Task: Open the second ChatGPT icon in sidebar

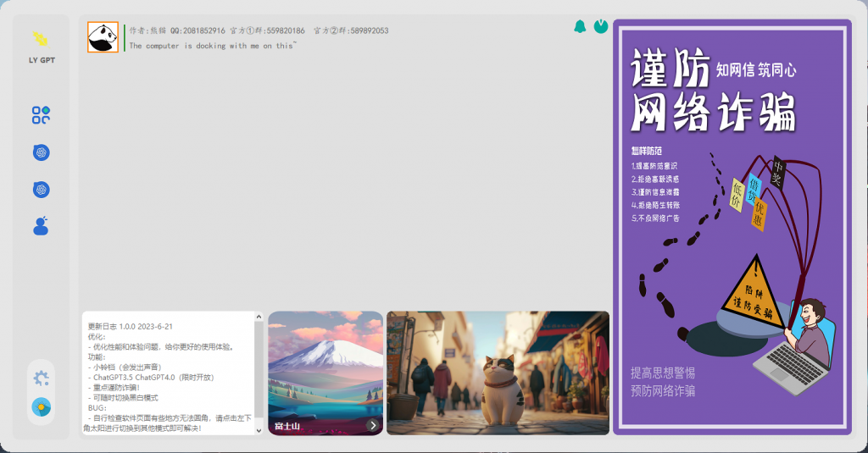Action: [41, 190]
